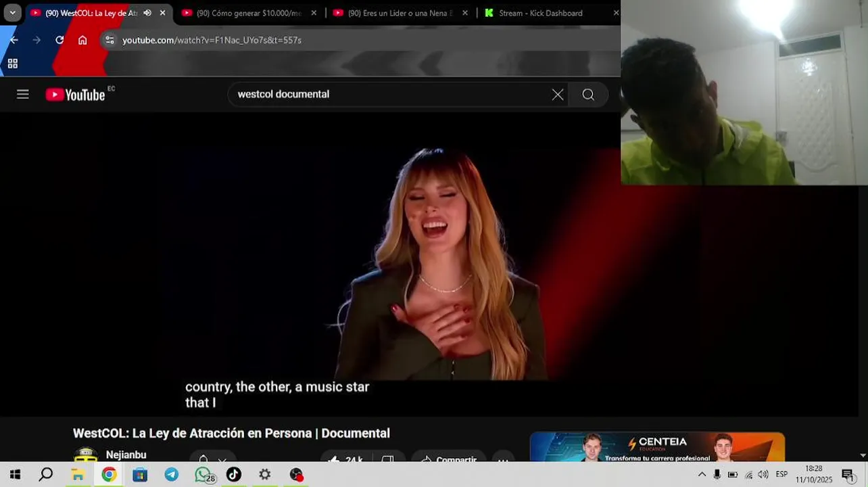Close the Eres un Líder o una Nena tab
This screenshot has width=868, height=487.
coord(465,13)
